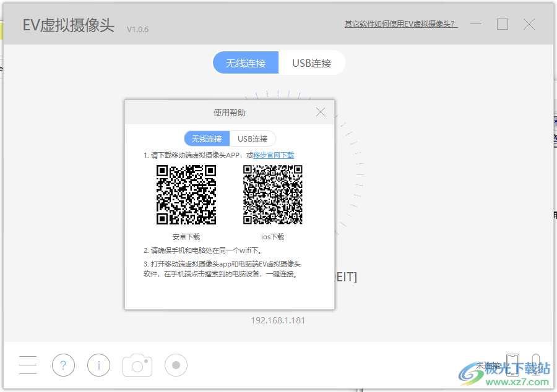Take a snapshot with the camera icon
The width and height of the screenshot is (557, 392).
pos(137,365)
